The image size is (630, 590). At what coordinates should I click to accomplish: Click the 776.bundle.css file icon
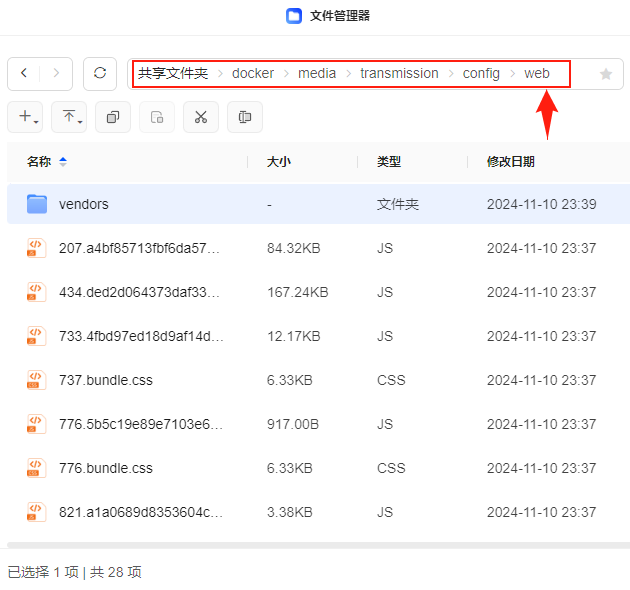pos(37,468)
